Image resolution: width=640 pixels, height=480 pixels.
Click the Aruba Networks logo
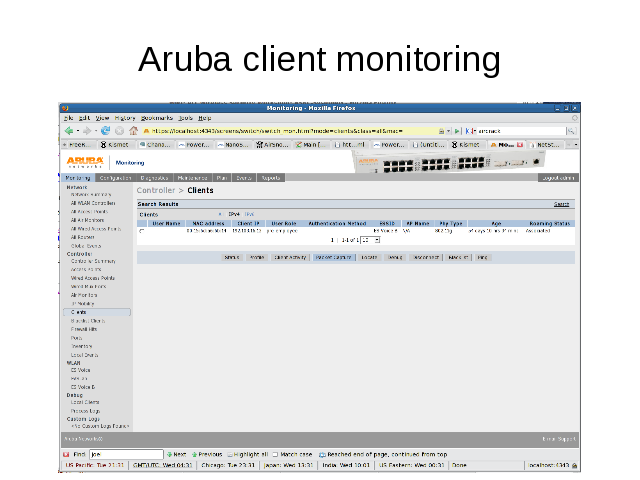point(85,161)
